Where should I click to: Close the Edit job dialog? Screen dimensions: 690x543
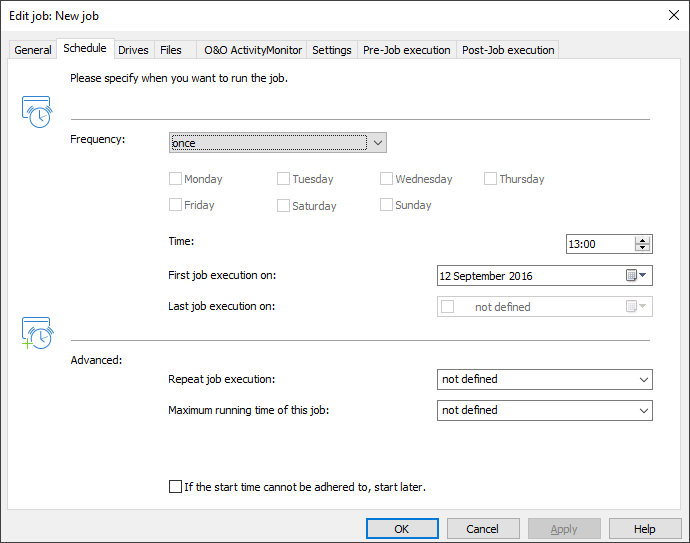pyautogui.click(x=671, y=15)
